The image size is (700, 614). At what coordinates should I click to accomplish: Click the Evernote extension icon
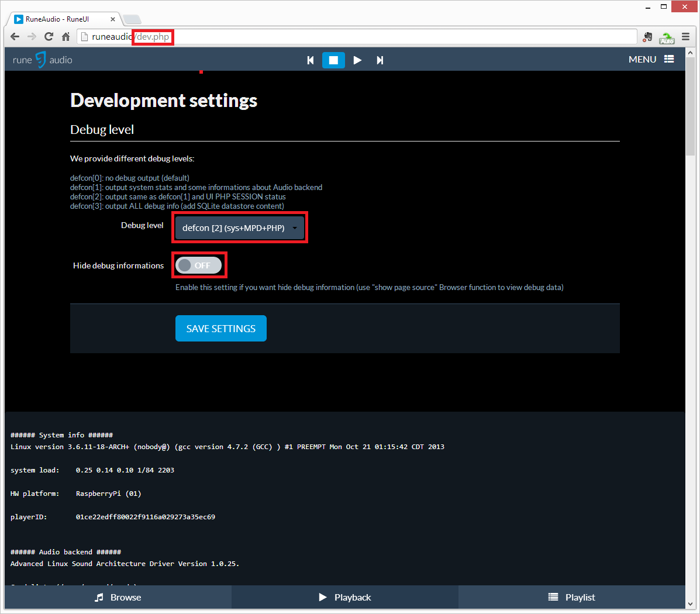(647, 37)
